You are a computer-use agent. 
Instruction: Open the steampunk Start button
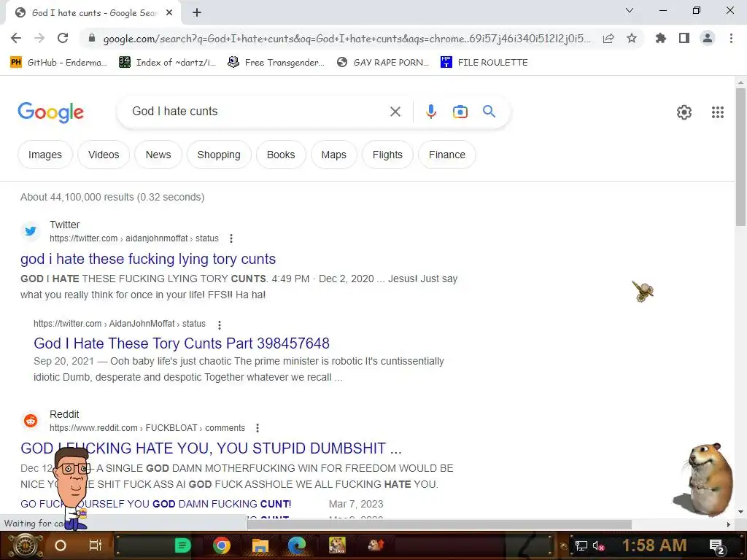pyautogui.click(x=25, y=545)
